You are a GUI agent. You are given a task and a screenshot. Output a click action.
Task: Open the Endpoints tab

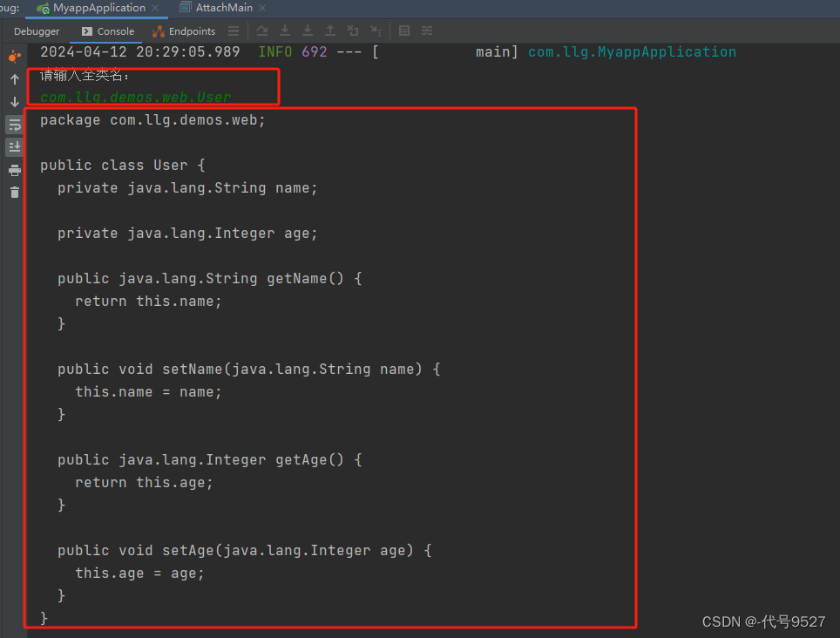[184, 31]
